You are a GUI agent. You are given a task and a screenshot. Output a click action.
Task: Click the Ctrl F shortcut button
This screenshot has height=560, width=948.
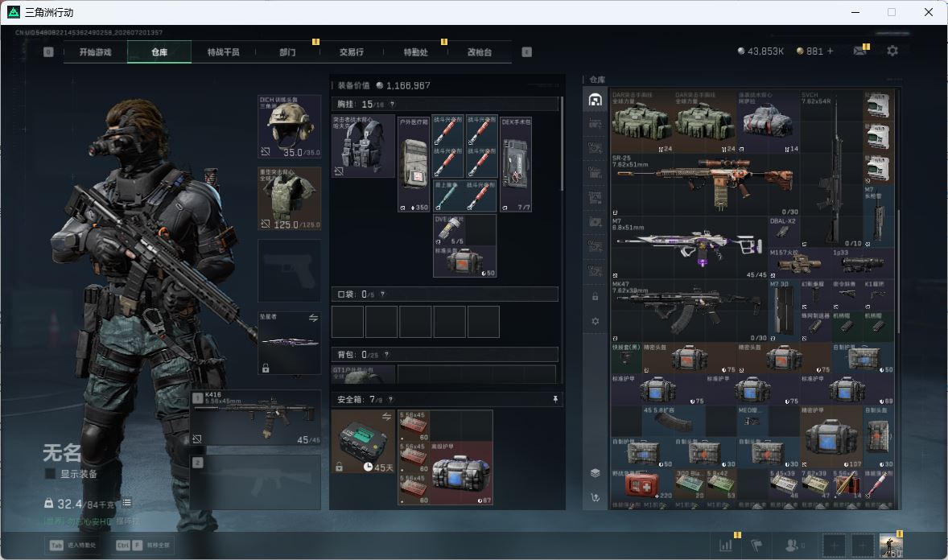pyautogui.click(x=143, y=545)
